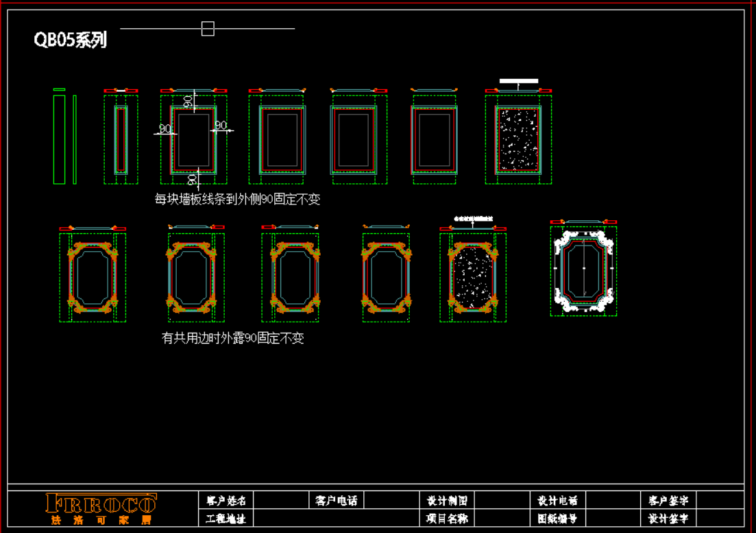Image resolution: width=756 pixels, height=533 pixels.
Task: Click the 设计制图 title block label
Action: 447,500
